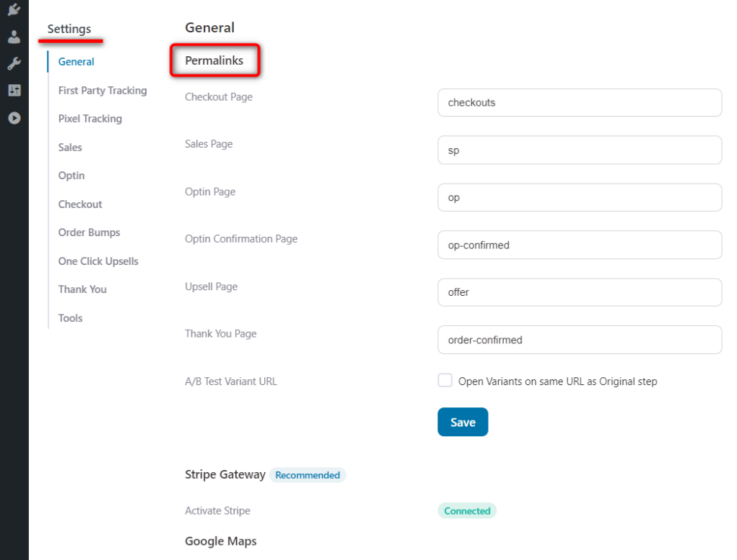Open the highlighted Permalinks section heading
The height and width of the screenshot is (560, 737).
(x=214, y=60)
